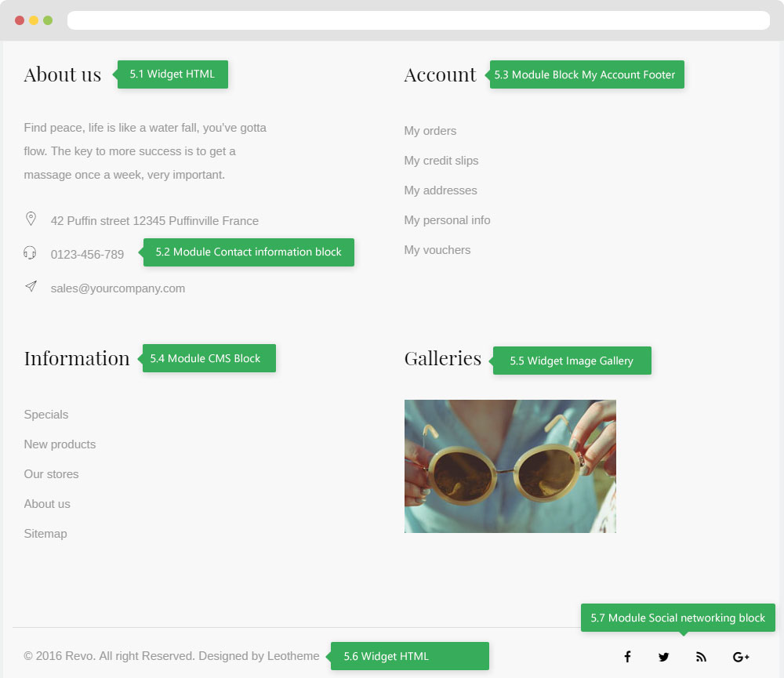784x678 pixels.
Task: Click the sales@yourcompany.com email address
Action: (118, 288)
